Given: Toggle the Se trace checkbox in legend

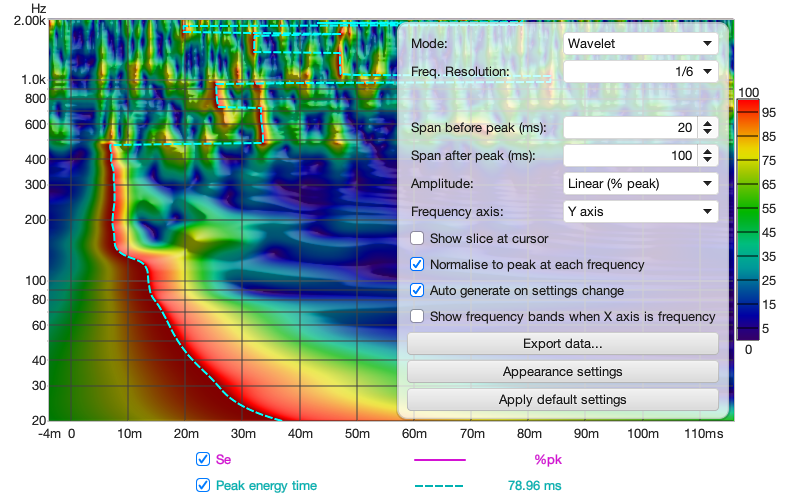Looking at the screenshot, I should click(203, 460).
